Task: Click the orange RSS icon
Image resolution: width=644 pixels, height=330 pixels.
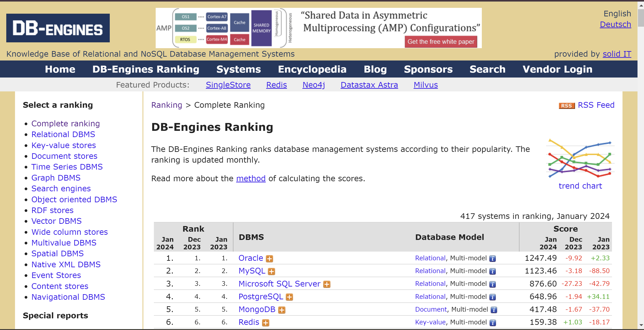Action: tap(566, 106)
